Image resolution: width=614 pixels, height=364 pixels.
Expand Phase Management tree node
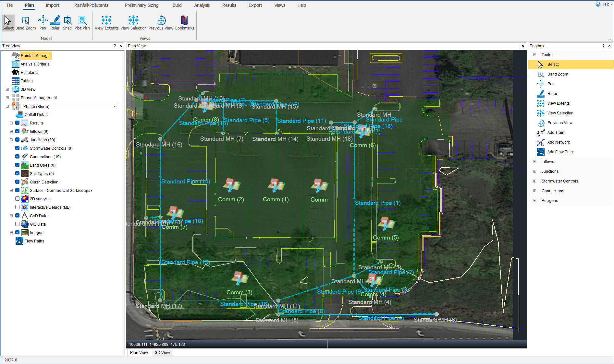pyautogui.click(x=7, y=98)
